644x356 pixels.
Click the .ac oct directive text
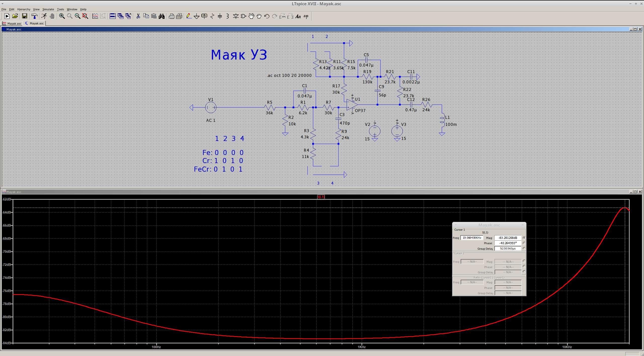tap(289, 75)
